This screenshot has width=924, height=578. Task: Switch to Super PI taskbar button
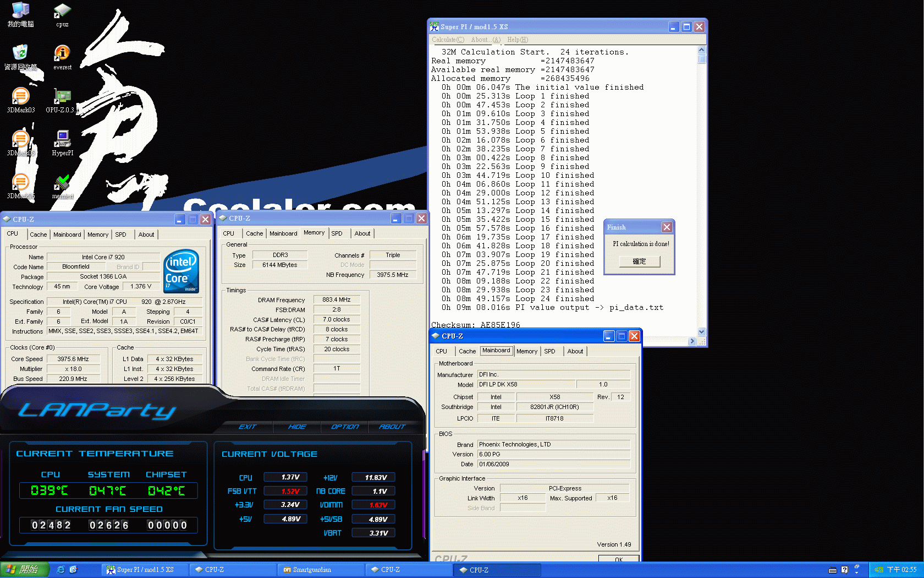coord(145,570)
